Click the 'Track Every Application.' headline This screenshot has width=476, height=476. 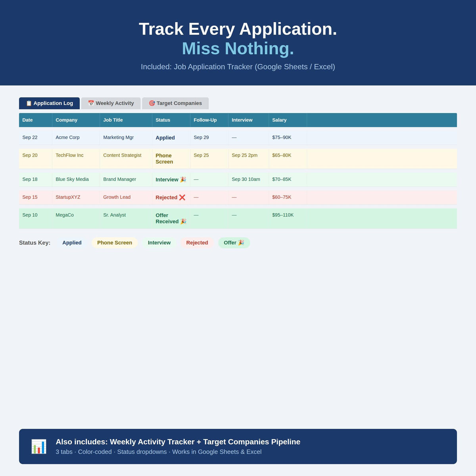coord(238,29)
